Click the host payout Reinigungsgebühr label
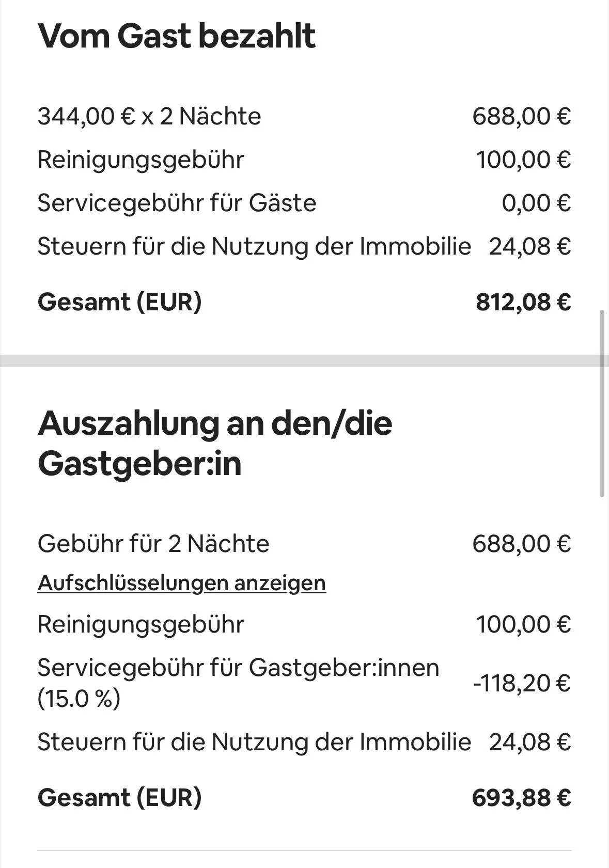The image size is (609, 868). 140,624
